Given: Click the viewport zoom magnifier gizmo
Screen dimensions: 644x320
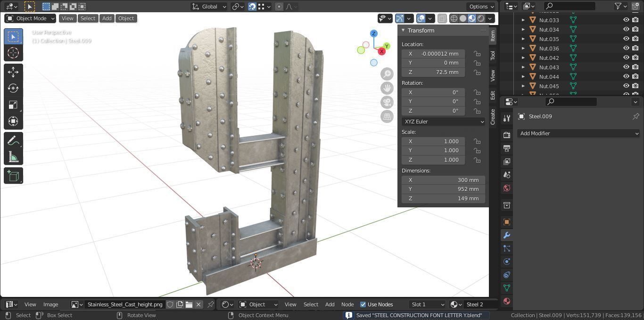Looking at the screenshot, I should click(x=387, y=74).
